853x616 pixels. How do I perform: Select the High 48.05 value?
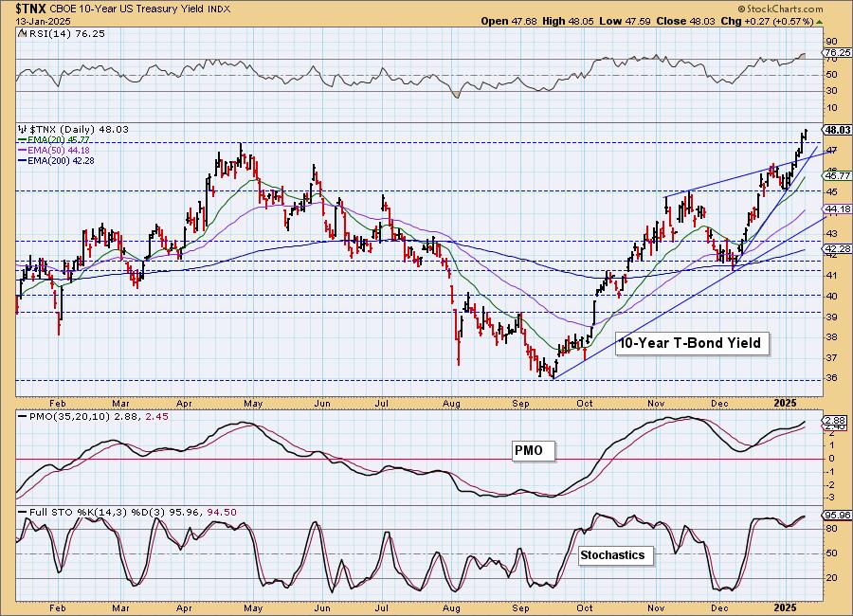(x=568, y=21)
